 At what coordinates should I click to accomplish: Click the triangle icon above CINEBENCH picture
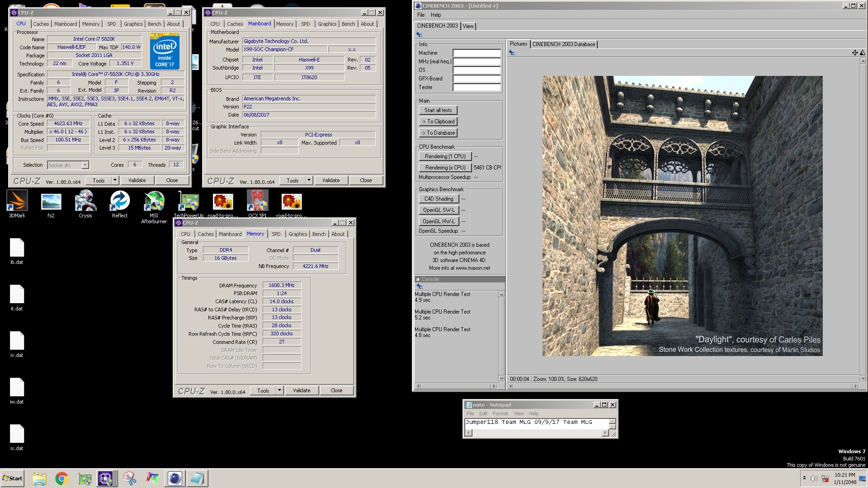click(862, 53)
